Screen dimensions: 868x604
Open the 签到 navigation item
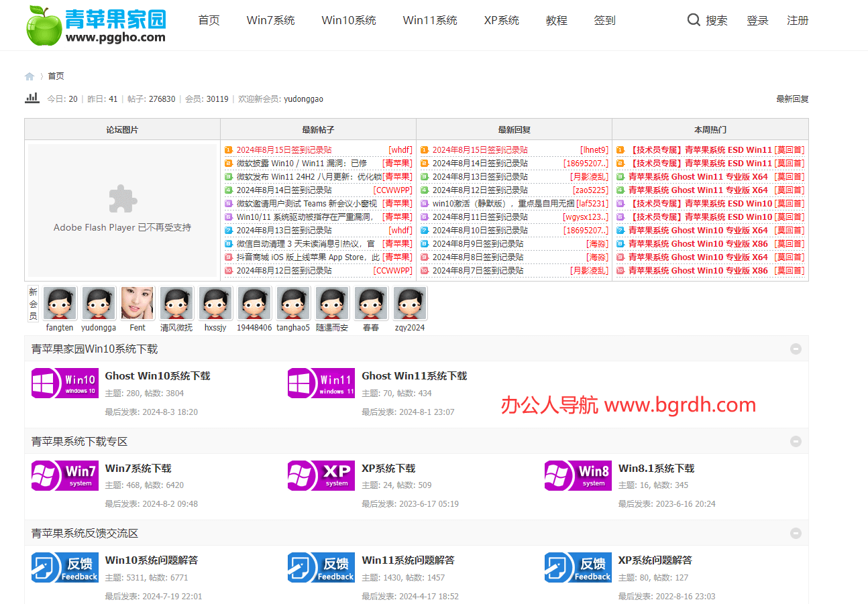pyautogui.click(x=604, y=20)
